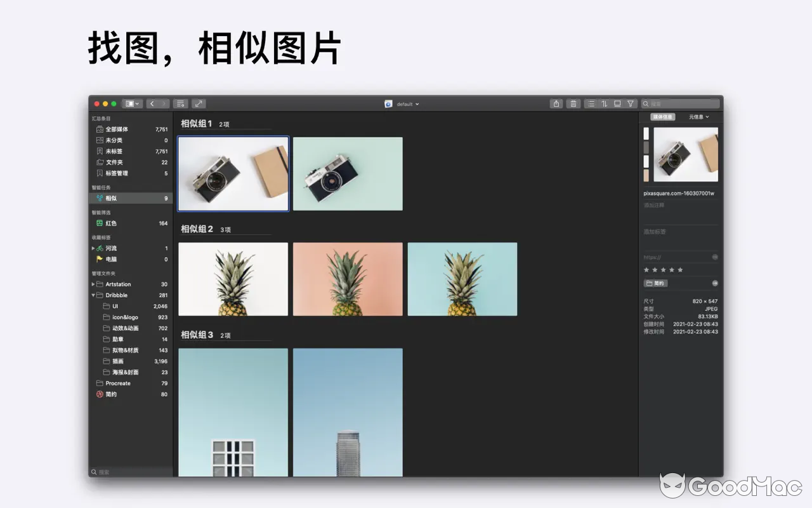
Task: Click the share/export icon in the toolbar
Action: click(556, 104)
